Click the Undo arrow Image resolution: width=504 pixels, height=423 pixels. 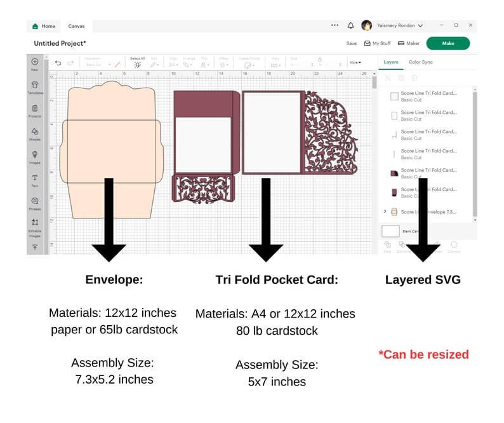(x=58, y=63)
